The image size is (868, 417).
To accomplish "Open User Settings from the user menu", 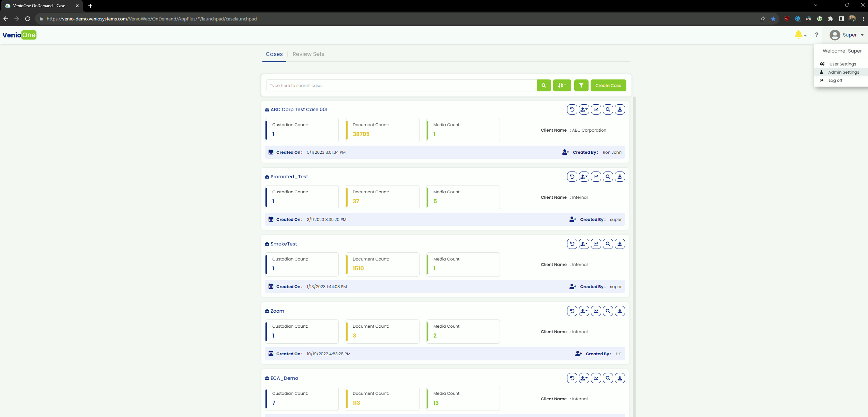I will pyautogui.click(x=840, y=64).
